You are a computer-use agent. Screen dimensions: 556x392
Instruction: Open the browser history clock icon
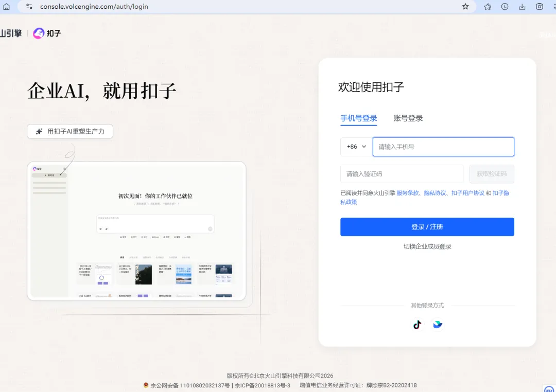pyautogui.click(x=505, y=7)
